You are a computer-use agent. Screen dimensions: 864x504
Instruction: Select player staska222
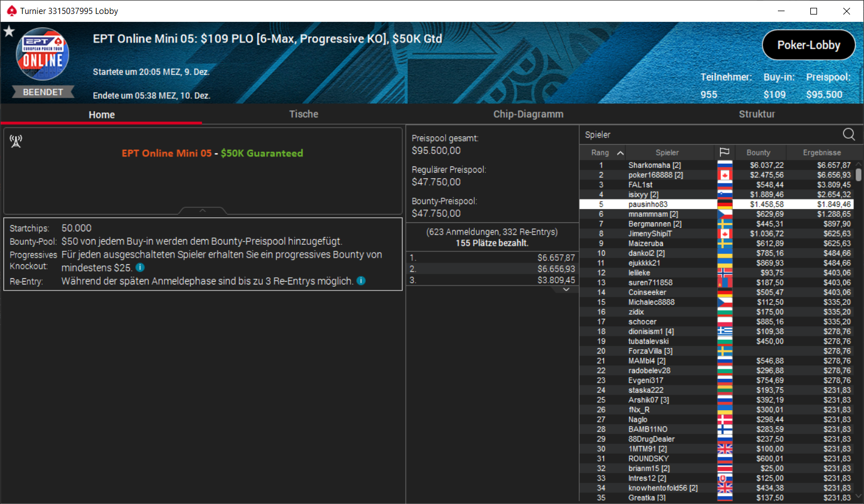pos(716,390)
